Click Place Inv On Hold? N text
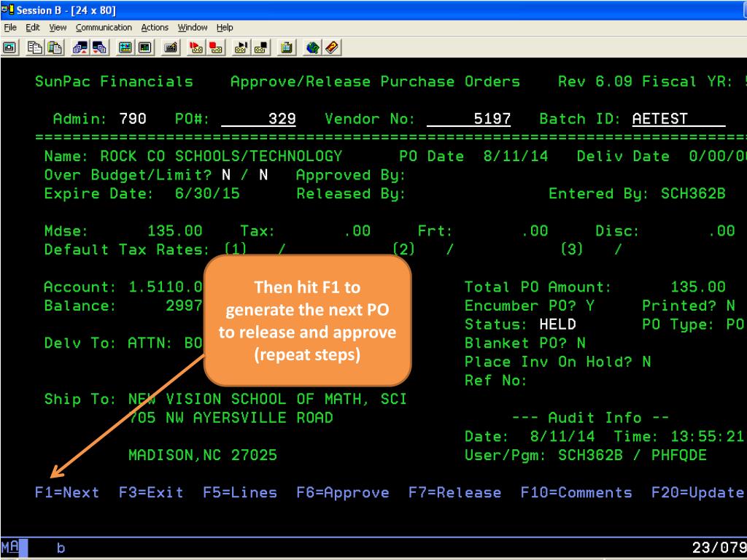 pyautogui.click(x=558, y=362)
